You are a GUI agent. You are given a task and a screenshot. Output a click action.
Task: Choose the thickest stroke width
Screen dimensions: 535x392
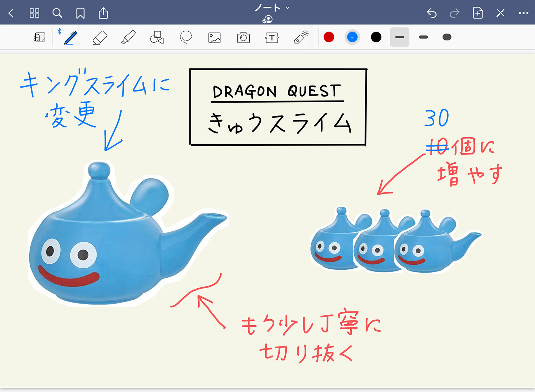[447, 37]
